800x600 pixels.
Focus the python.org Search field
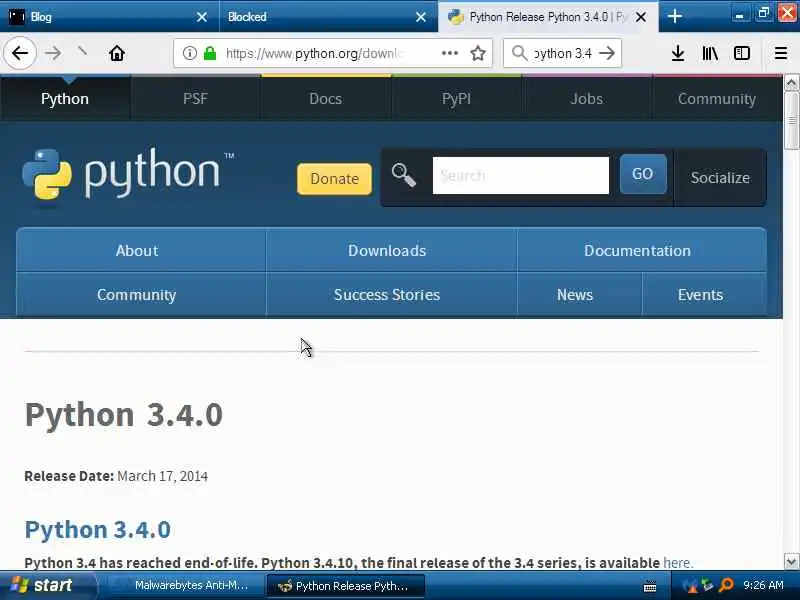click(x=520, y=176)
